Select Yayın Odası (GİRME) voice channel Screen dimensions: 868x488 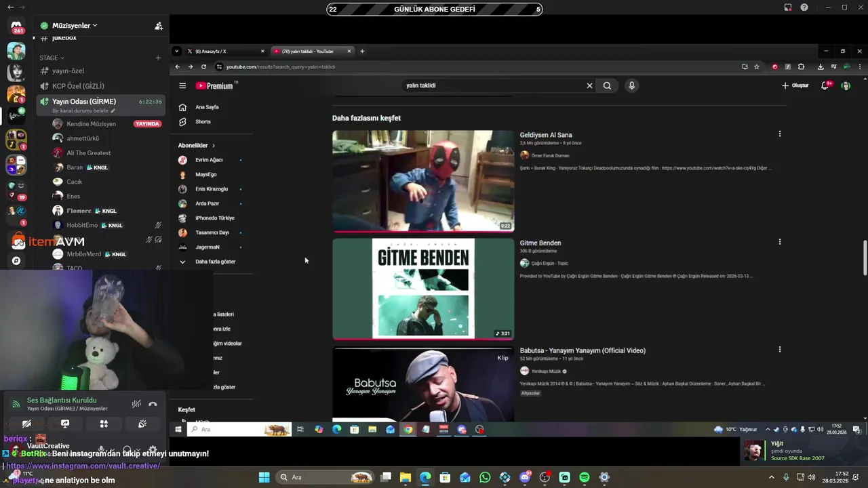[100, 104]
